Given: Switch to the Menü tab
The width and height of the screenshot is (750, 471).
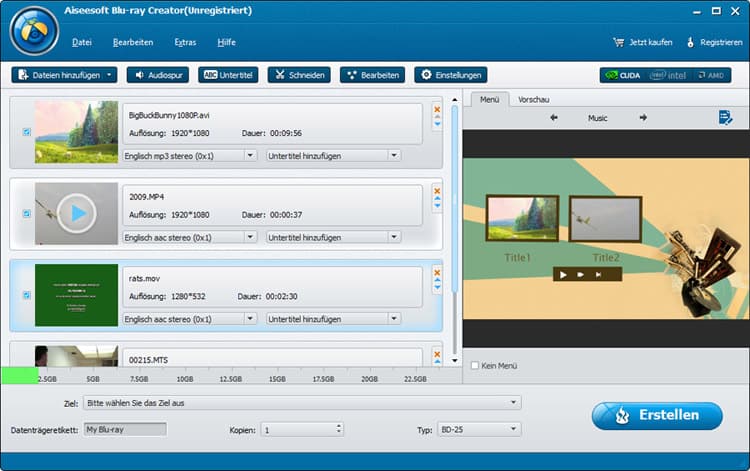Looking at the screenshot, I should [489, 99].
